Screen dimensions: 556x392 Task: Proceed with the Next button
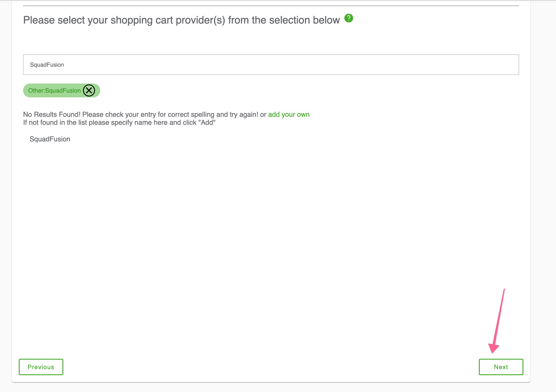tap(501, 367)
